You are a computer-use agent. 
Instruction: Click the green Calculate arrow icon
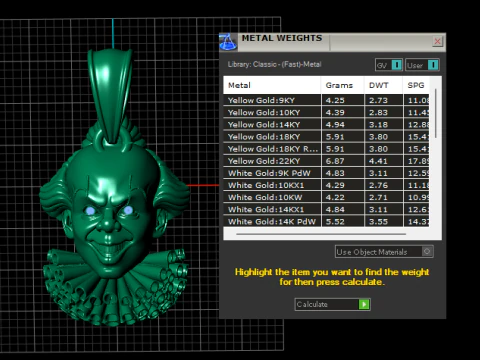pos(364,304)
